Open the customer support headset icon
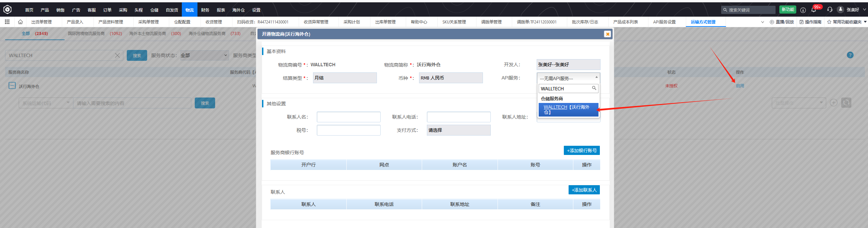The image size is (868, 228). point(830,10)
